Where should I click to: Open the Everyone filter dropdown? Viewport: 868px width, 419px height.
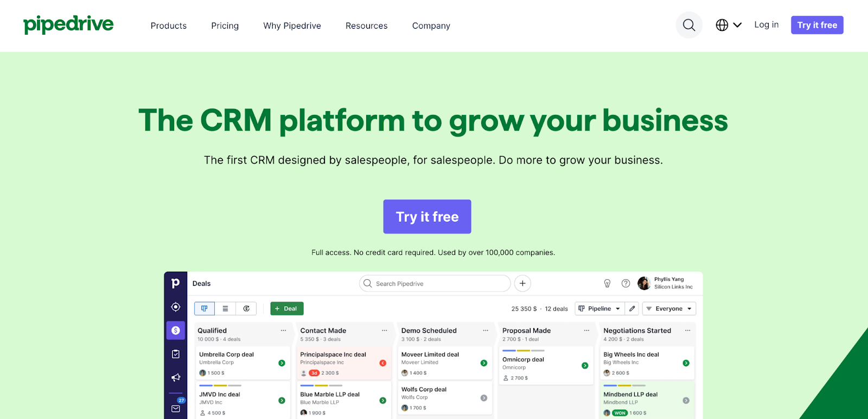pos(669,308)
